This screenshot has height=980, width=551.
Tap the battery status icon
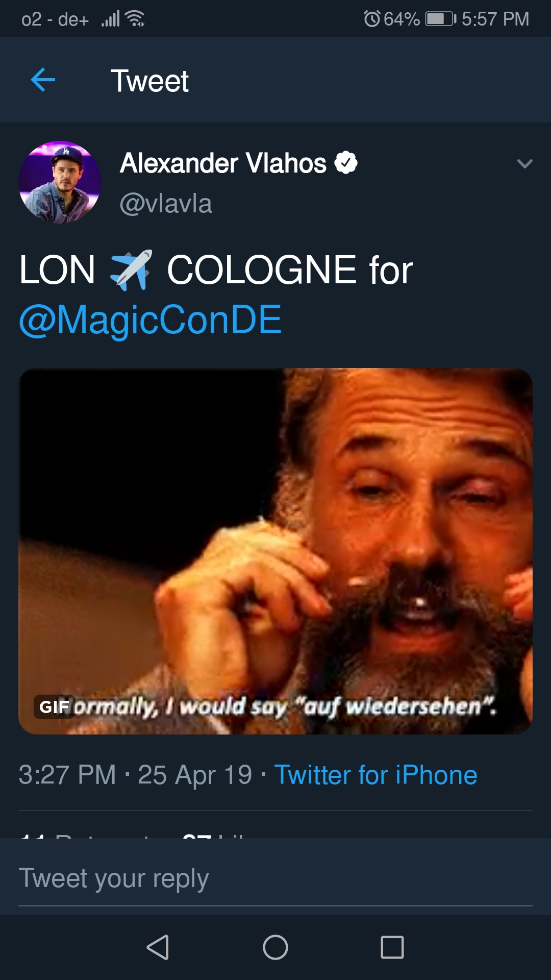[441, 19]
